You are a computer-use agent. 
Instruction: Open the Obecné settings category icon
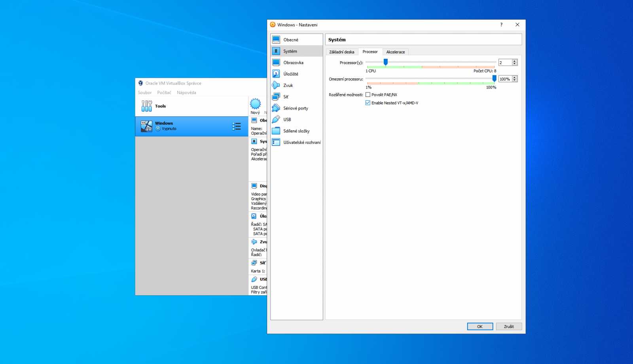pos(276,40)
